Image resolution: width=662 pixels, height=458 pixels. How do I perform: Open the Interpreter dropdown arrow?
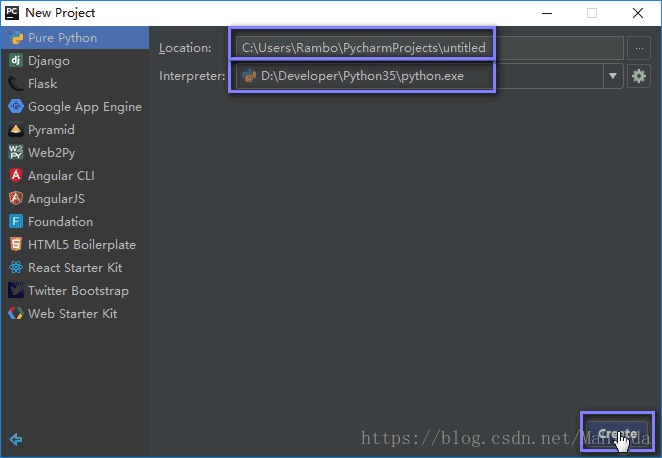pyautogui.click(x=613, y=76)
